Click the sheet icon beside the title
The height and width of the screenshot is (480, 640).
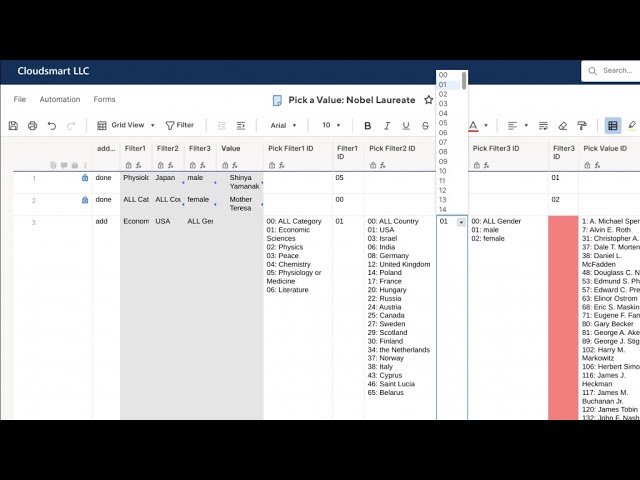[x=277, y=100]
